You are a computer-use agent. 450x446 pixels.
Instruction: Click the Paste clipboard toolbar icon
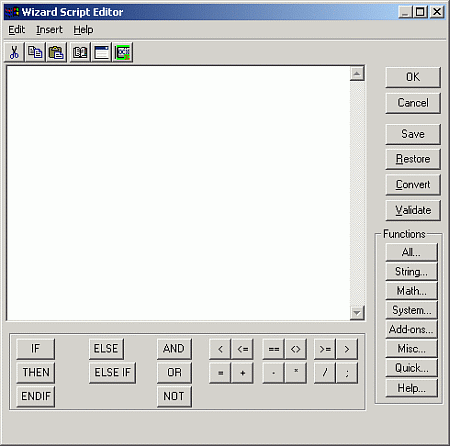pyautogui.click(x=56, y=52)
